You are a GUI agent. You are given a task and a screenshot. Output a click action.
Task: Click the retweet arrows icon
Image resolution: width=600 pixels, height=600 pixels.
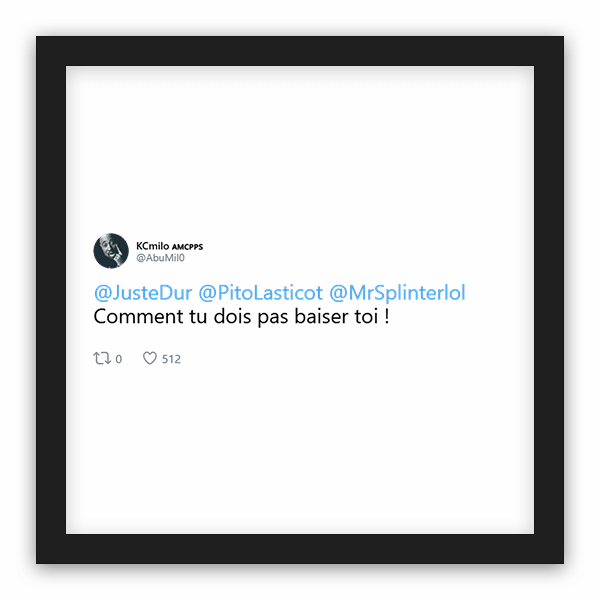pyautogui.click(x=102, y=359)
